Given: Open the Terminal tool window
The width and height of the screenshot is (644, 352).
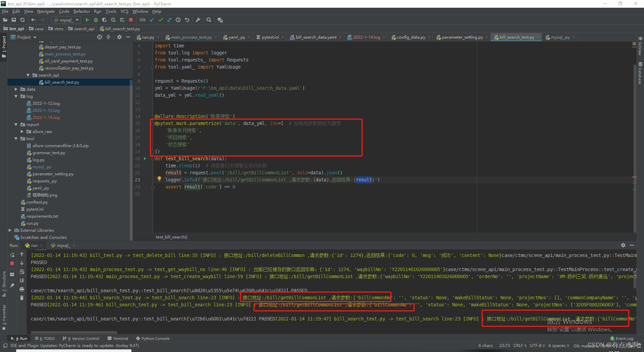Looking at the screenshot, I should click(x=118, y=339).
